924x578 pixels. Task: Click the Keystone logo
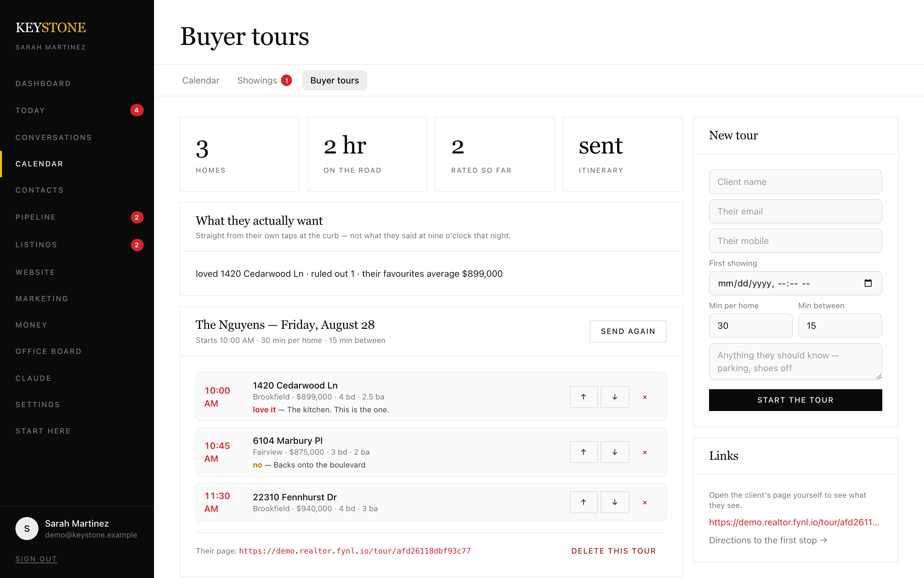[51, 28]
